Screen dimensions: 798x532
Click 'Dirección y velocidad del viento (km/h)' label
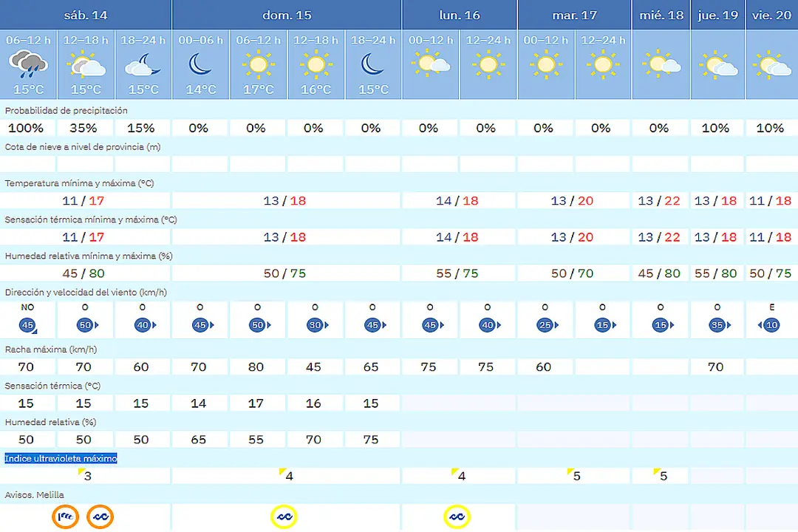click(x=86, y=292)
